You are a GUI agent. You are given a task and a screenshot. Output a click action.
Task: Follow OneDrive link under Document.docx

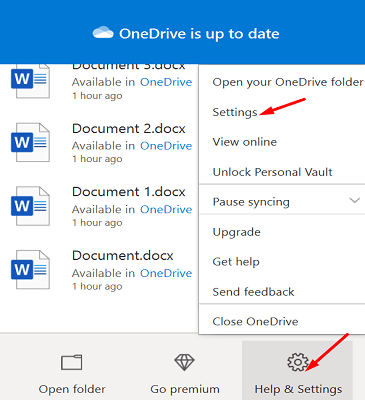pyautogui.click(x=166, y=273)
